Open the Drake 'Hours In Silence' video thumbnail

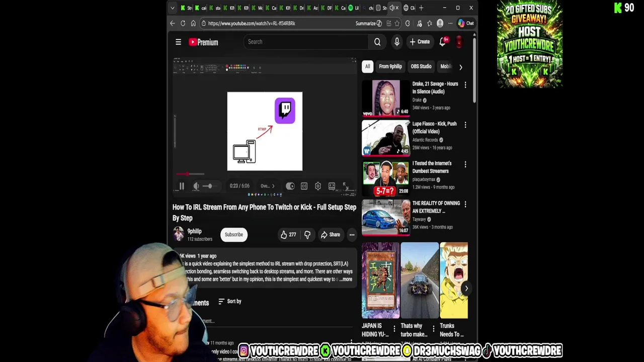pos(386,98)
